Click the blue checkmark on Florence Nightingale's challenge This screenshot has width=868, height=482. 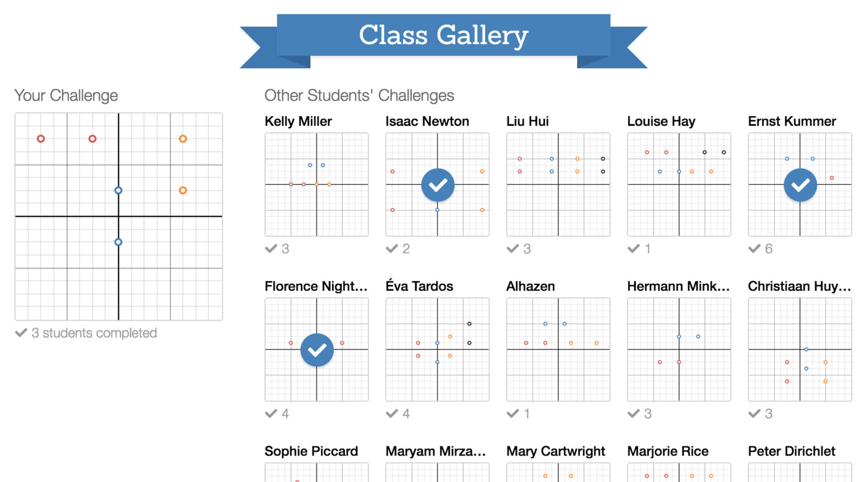point(317,350)
